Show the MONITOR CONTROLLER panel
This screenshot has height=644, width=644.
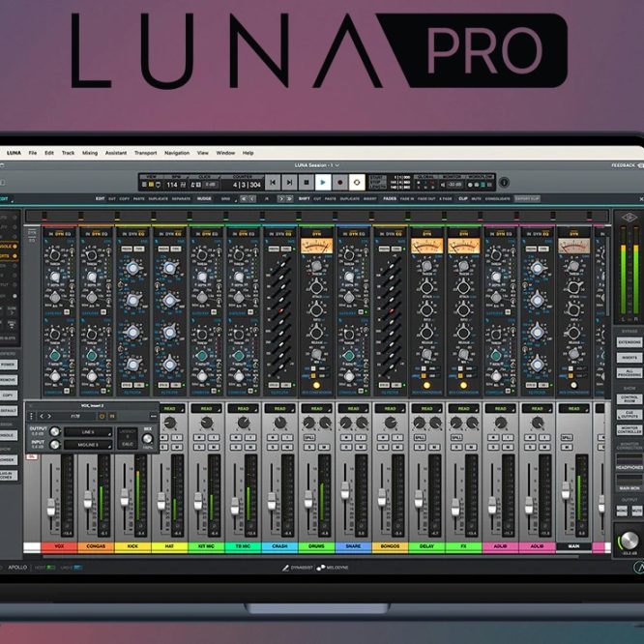click(629, 429)
